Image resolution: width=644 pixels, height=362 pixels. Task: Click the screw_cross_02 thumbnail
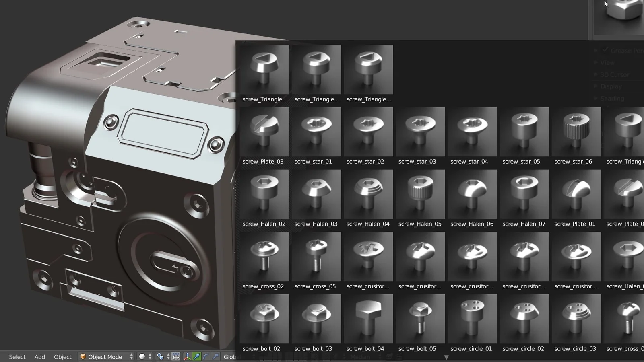[264, 257]
